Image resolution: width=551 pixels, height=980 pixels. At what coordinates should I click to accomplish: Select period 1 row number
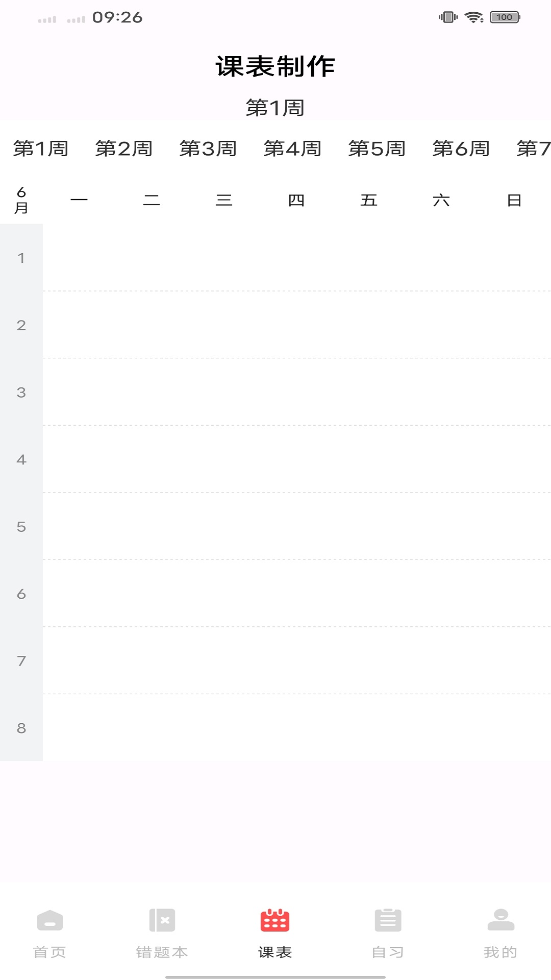(21, 258)
